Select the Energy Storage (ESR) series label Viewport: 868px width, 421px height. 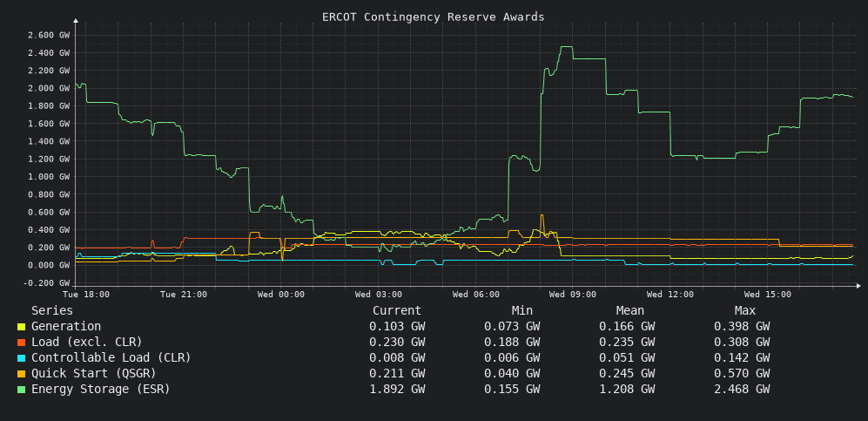tap(101, 389)
